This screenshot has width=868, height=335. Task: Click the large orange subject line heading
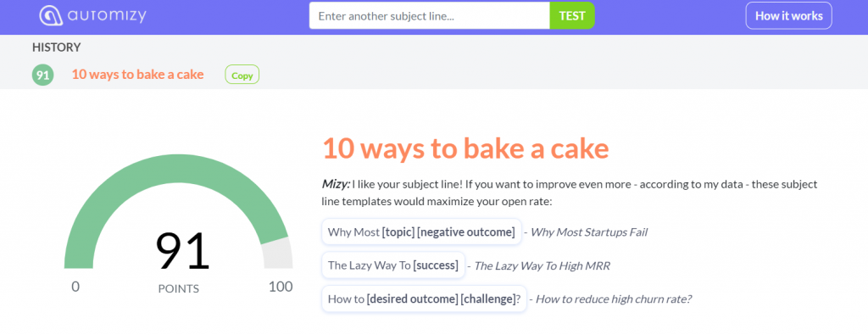coord(465,148)
